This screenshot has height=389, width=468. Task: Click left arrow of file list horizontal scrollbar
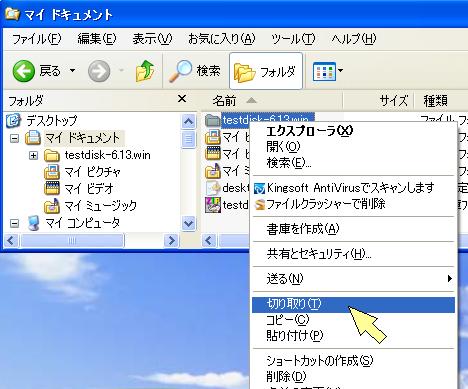pyautogui.click(x=209, y=240)
